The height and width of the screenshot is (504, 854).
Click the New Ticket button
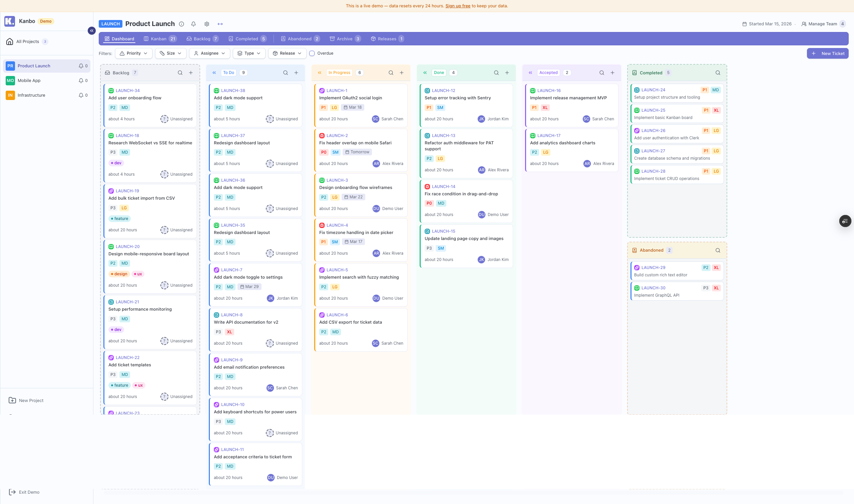[828, 53]
